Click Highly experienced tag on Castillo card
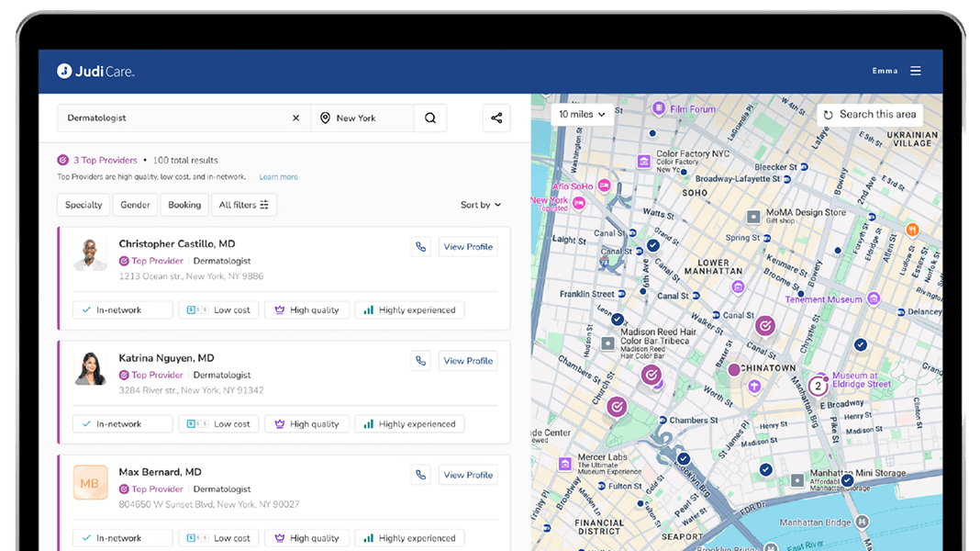 409,309
